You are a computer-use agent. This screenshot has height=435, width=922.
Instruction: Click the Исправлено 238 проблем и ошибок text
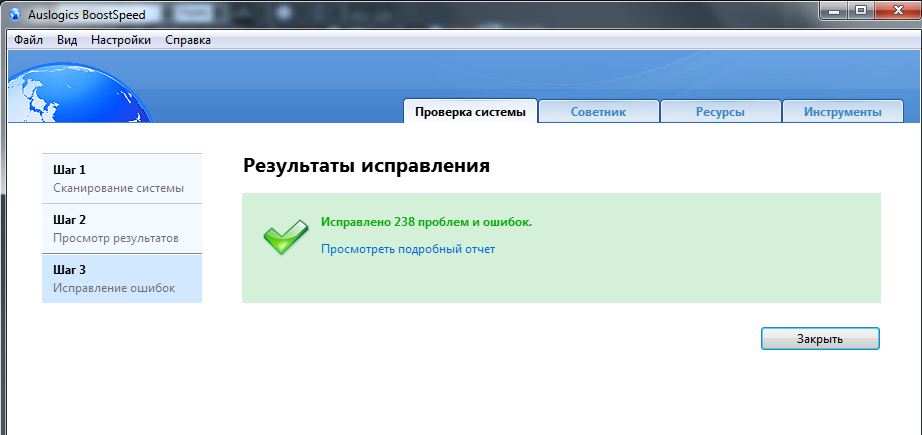426,222
